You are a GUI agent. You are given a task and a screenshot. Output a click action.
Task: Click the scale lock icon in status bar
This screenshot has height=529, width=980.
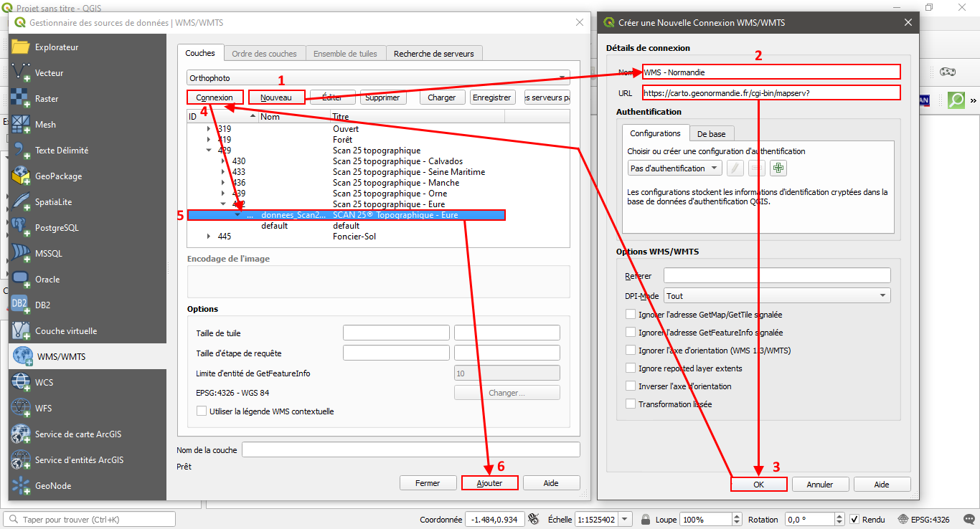pyautogui.click(x=646, y=520)
